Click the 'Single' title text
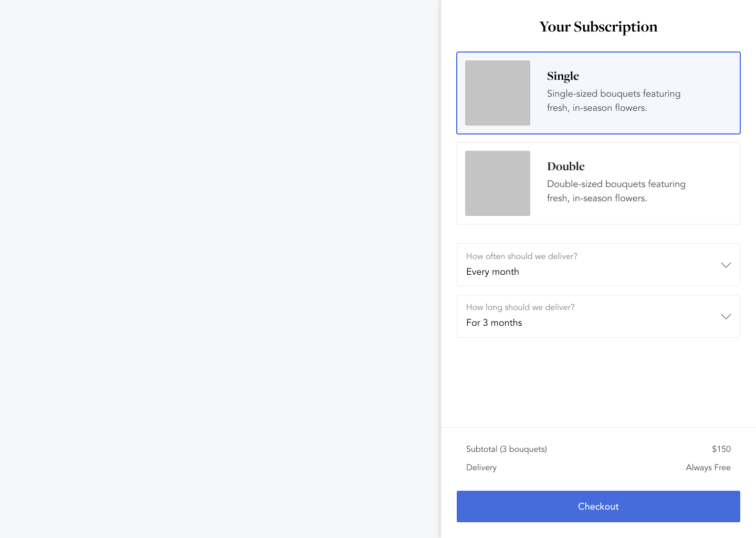756x538 pixels. coord(563,76)
